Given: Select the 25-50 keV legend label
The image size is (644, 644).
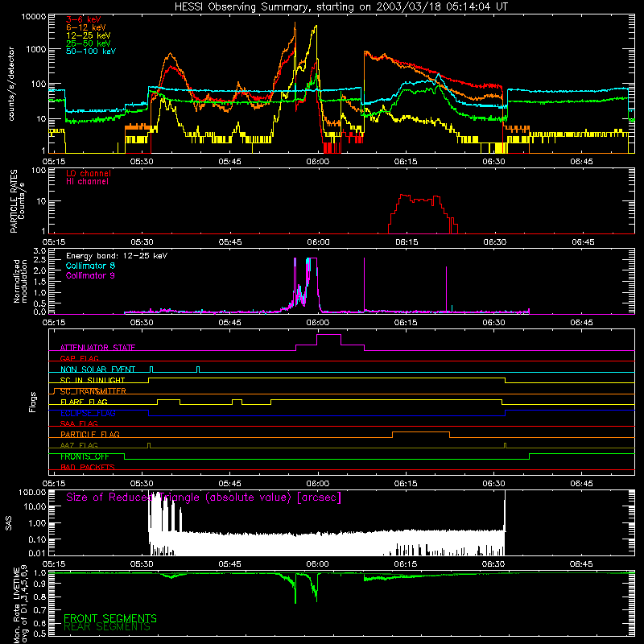Looking at the screenshot, I should tap(89, 43).
